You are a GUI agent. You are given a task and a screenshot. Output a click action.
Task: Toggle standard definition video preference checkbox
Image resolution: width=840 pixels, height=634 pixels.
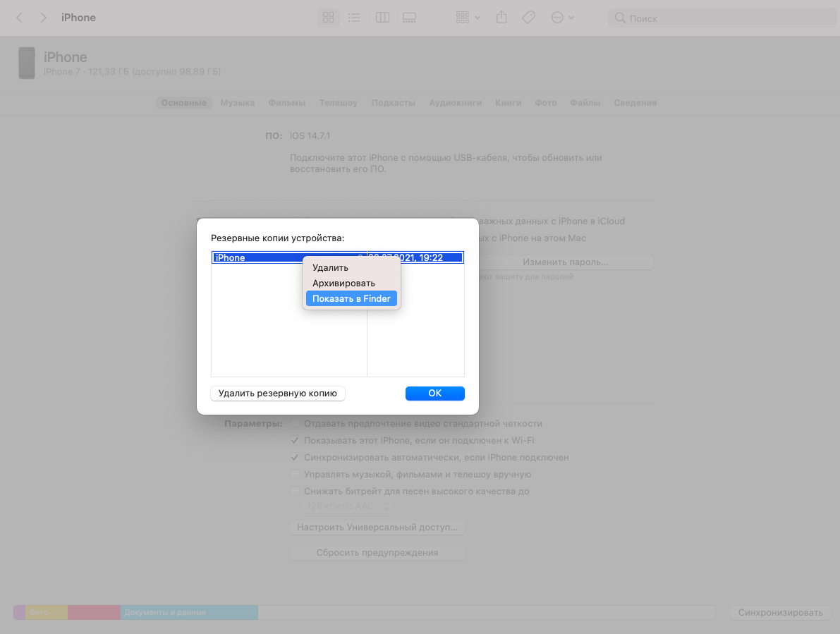point(295,424)
